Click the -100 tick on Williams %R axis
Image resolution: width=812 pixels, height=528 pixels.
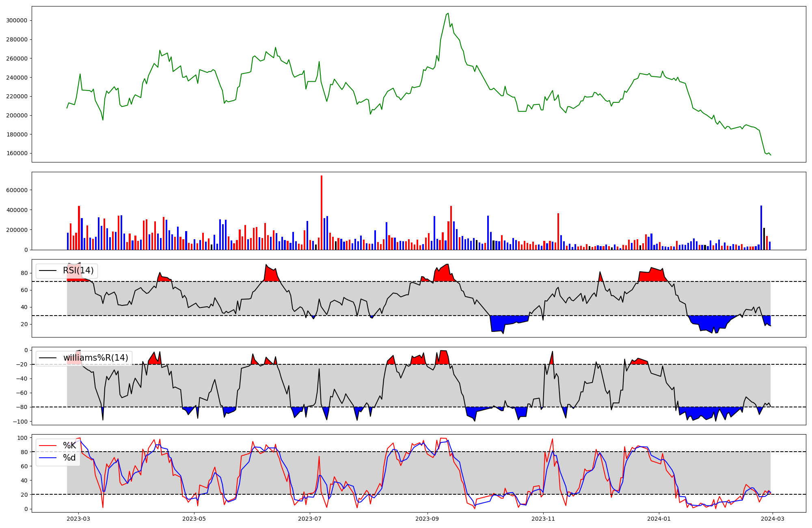20,422
